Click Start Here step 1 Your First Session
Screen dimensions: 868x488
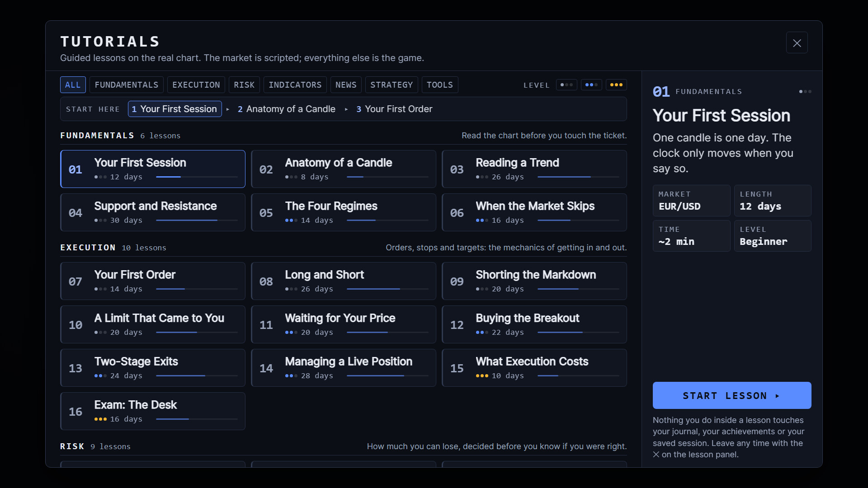(175, 109)
